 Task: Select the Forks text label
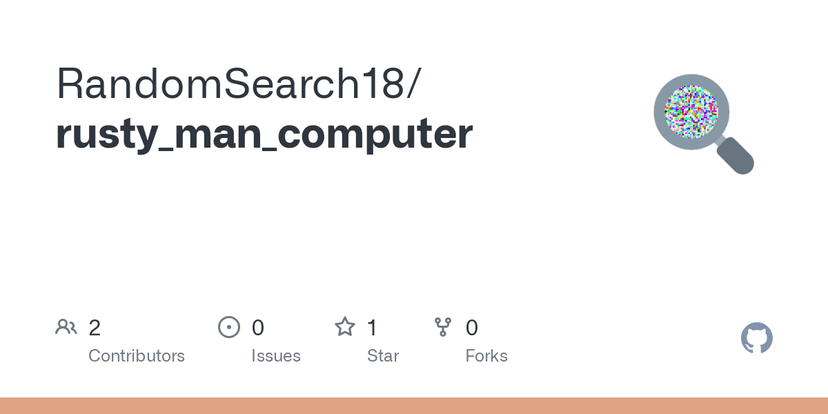tap(486, 356)
